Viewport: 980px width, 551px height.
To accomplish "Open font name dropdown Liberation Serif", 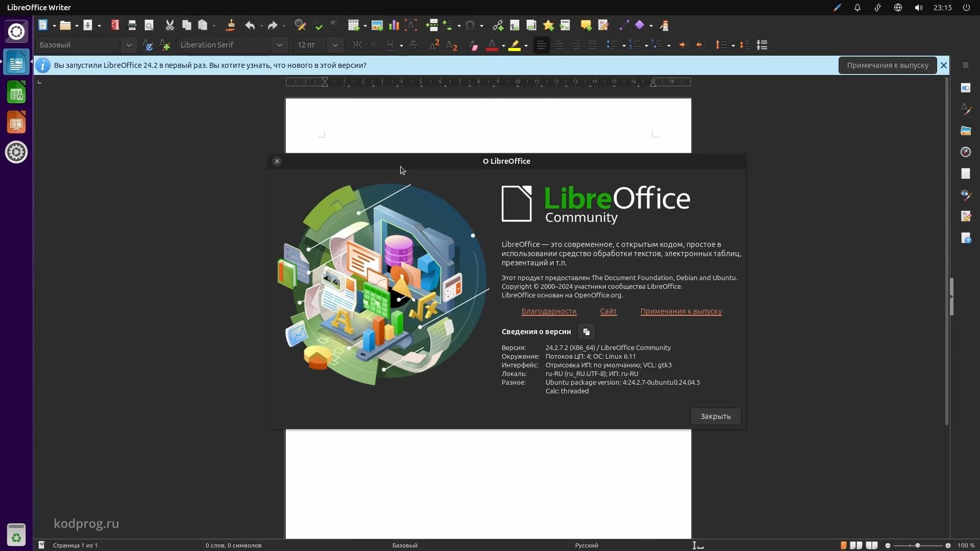I will 279,45.
